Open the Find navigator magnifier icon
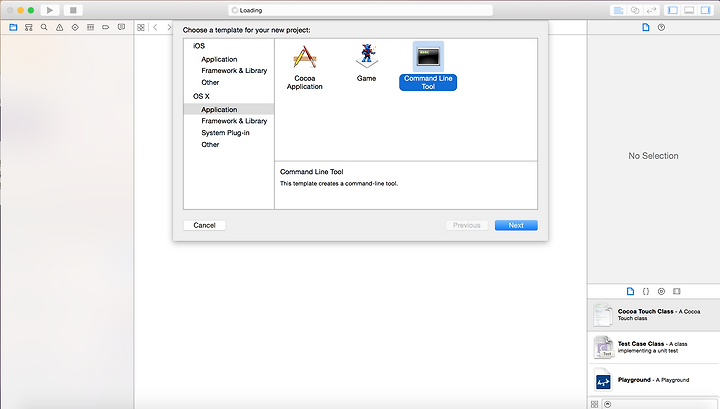 (x=44, y=28)
